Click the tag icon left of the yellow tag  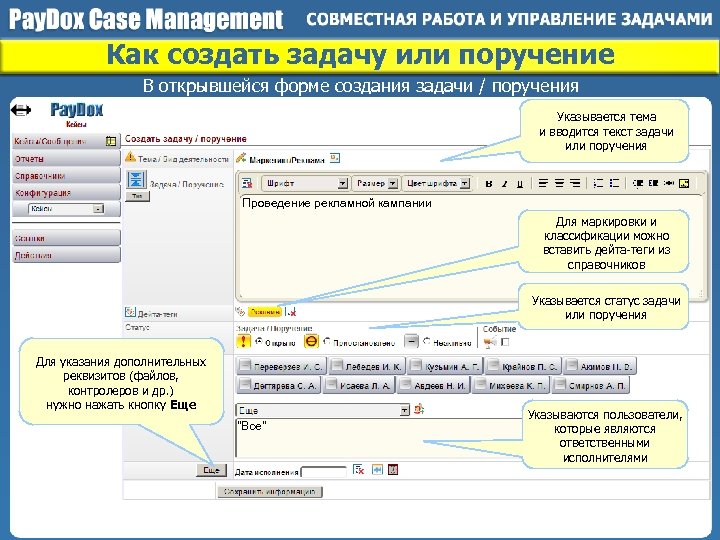(240, 311)
